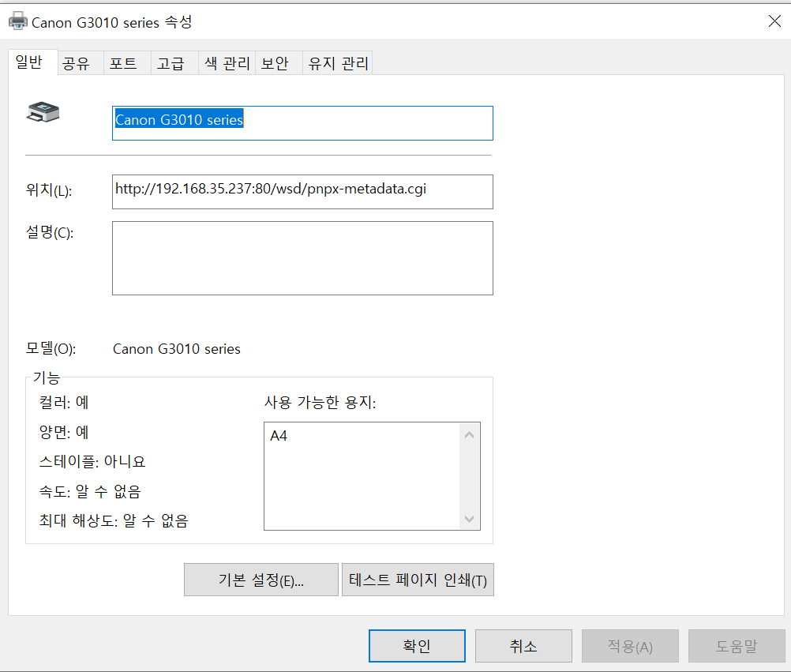791x672 pixels.
Task: Click 테스트 페이지 인쇄(T) button
Action: pyautogui.click(x=418, y=580)
